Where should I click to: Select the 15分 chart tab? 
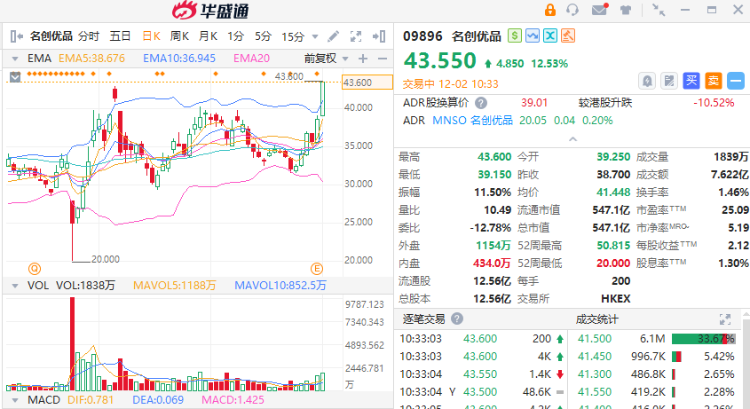[293, 36]
